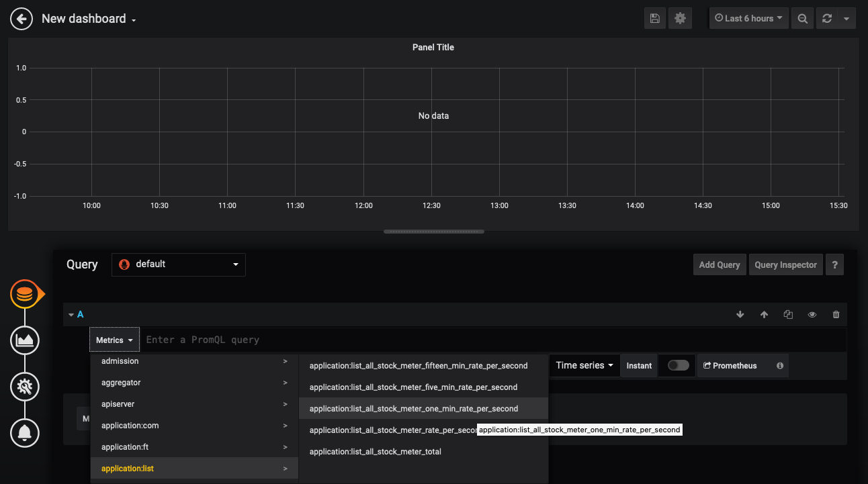Move query A down
868x484 pixels.
(x=740, y=314)
